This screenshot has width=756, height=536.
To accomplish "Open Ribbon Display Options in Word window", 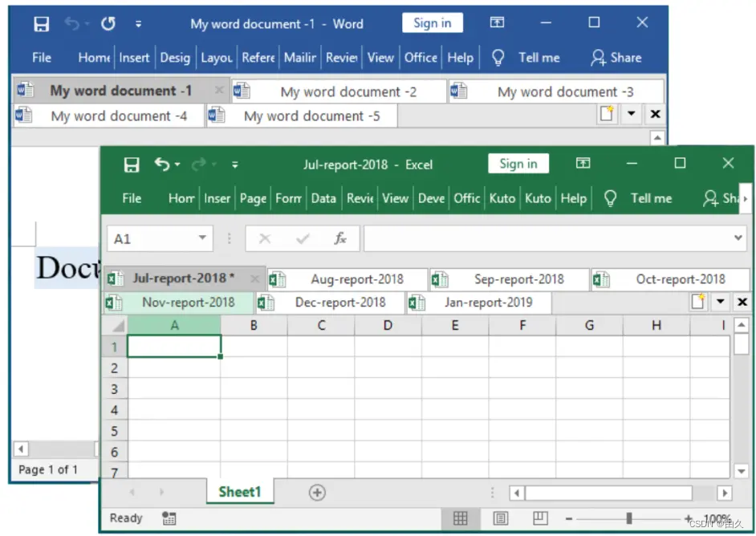I will coord(497,22).
